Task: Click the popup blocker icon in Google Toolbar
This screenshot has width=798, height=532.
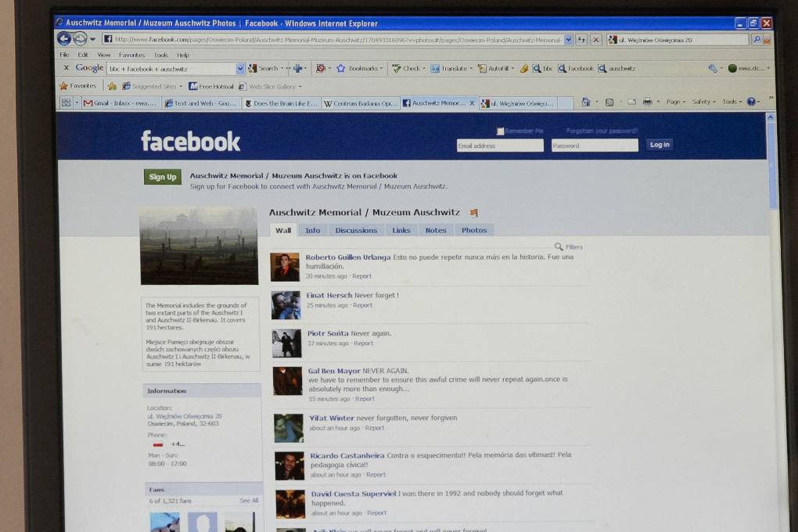Action: tap(321, 68)
